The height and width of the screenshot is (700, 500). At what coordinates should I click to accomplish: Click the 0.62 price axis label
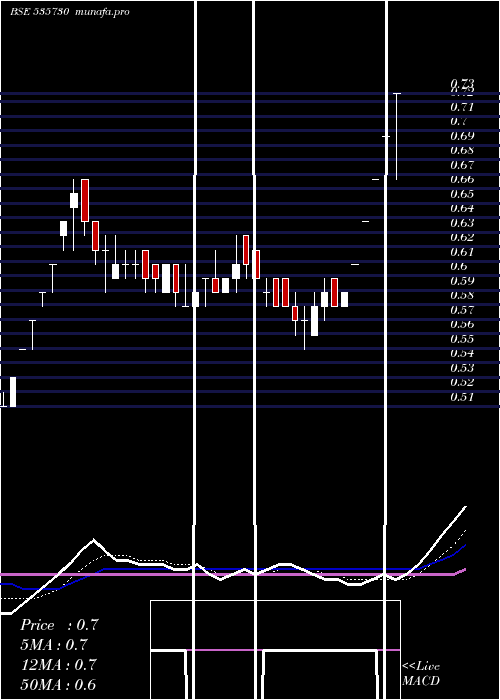462,237
